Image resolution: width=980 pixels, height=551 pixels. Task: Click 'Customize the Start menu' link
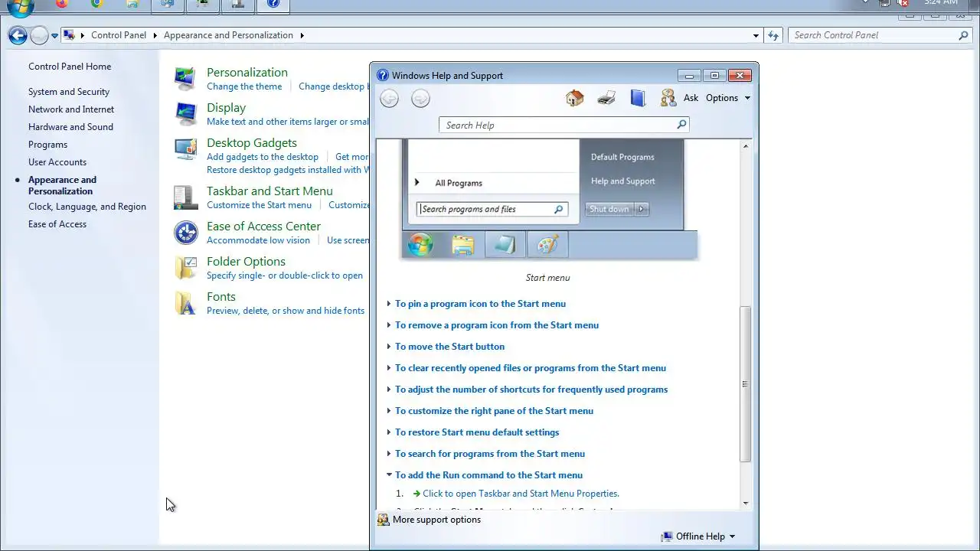(x=259, y=205)
